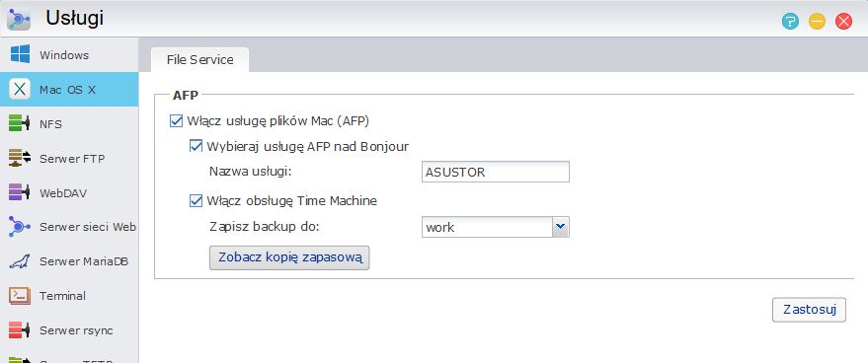Image resolution: width=868 pixels, height=363 pixels.
Task: Select the Terminal label in the sidebar
Action: pos(62,296)
